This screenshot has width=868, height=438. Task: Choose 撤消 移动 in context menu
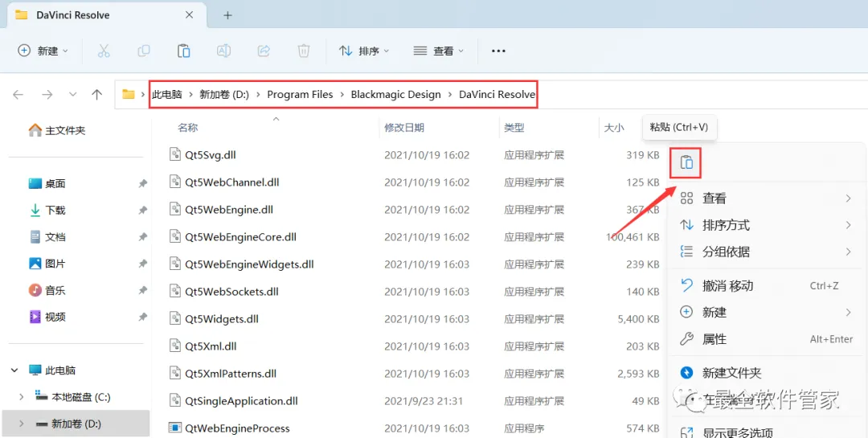coord(768,286)
